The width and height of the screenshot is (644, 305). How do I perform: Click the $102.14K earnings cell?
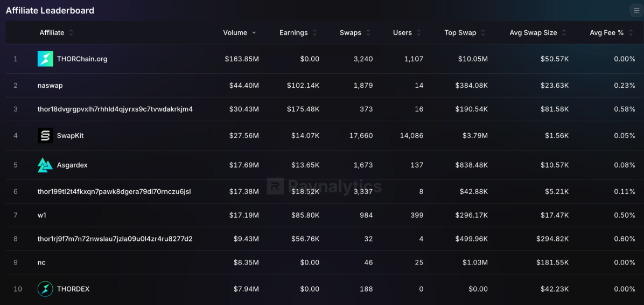point(303,86)
